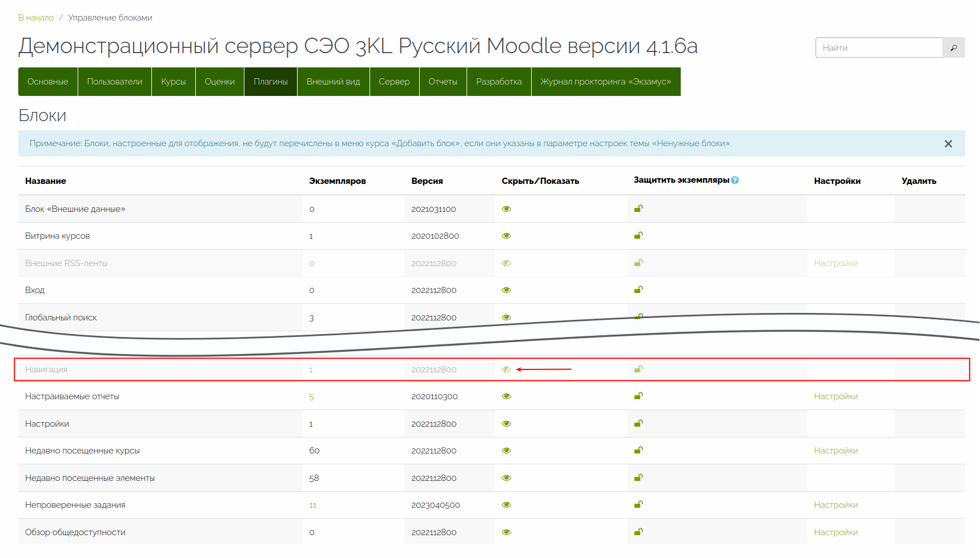Protect instances of «Внешние данные» block
The image size is (980, 558).
click(638, 208)
